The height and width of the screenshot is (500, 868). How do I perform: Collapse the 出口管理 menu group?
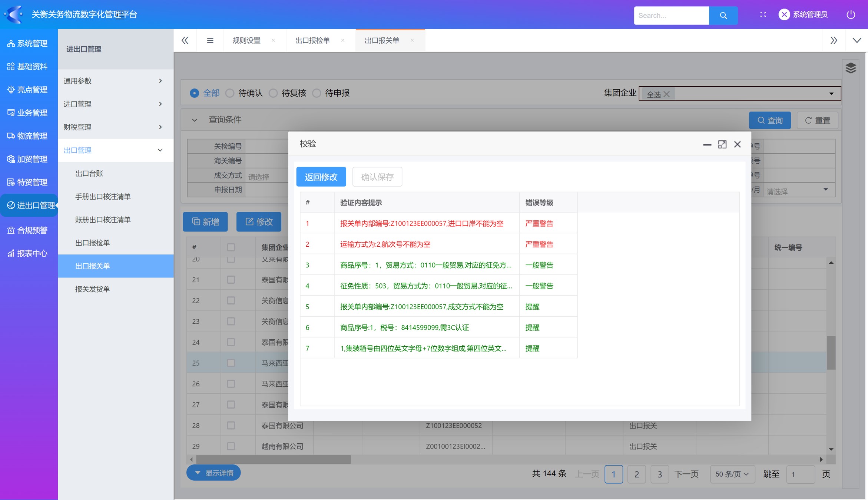(x=116, y=150)
